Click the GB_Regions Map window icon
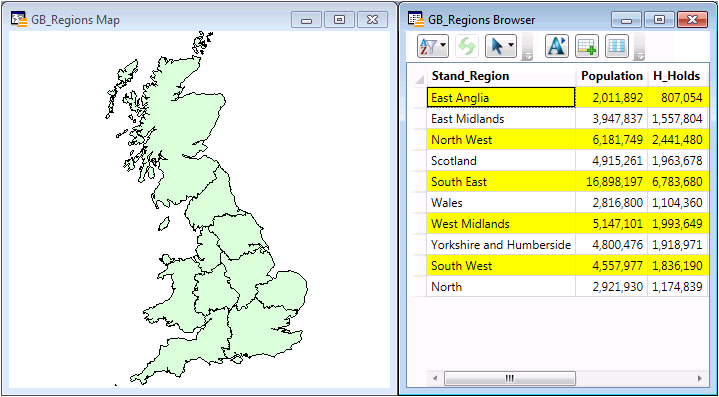Image resolution: width=719 pixels, height=397 pixels. coord(18,19)
